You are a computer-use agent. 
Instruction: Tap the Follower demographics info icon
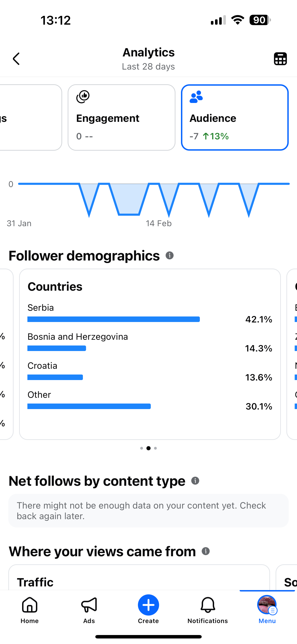[x=169, y=255]
